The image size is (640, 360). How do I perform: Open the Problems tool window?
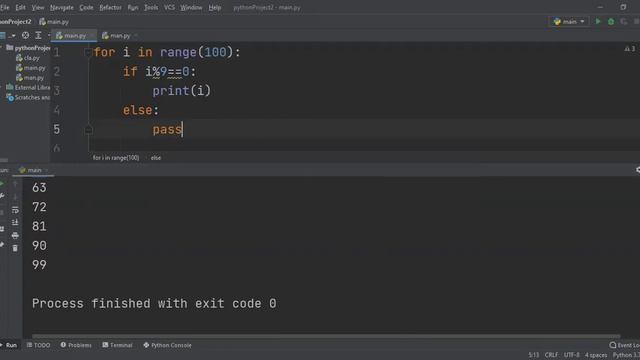[x=76, y=345]
